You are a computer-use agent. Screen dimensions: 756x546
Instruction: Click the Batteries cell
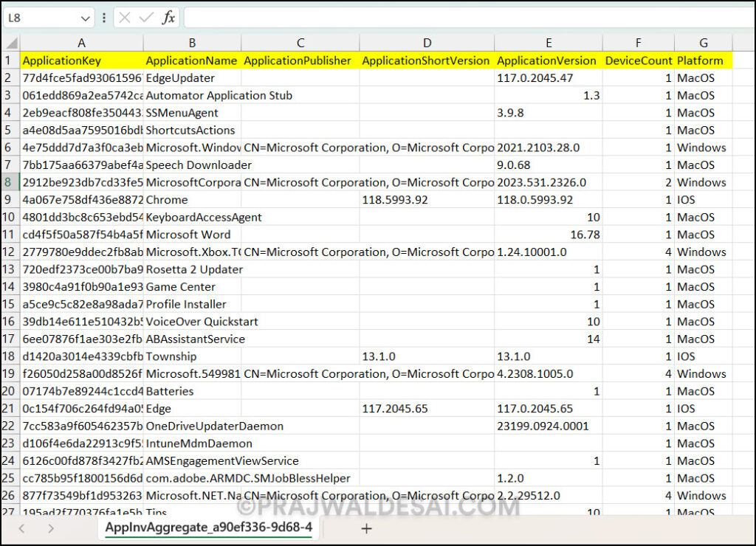pos(192,391)
